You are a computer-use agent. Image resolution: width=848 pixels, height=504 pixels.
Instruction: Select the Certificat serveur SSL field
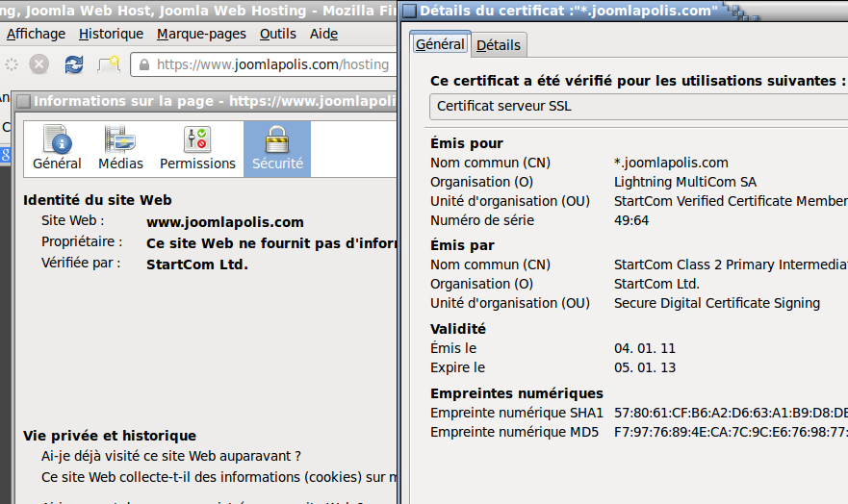click(638, 107)
